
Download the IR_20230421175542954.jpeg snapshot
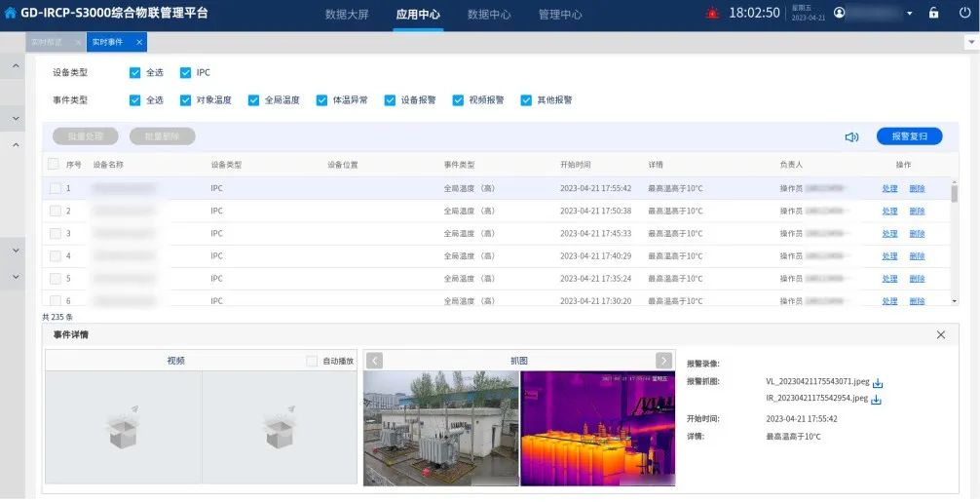pyautogui.click(x=876, y=400)
